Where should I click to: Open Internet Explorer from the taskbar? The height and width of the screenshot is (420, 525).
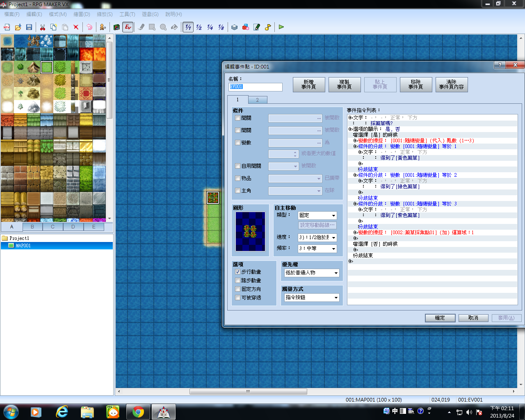62,412
